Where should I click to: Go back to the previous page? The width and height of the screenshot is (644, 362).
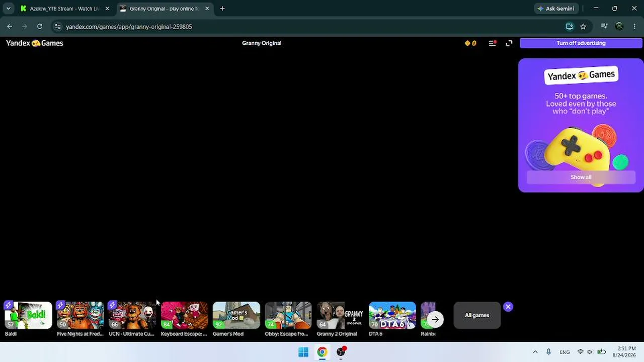click(x=10, y=27)
